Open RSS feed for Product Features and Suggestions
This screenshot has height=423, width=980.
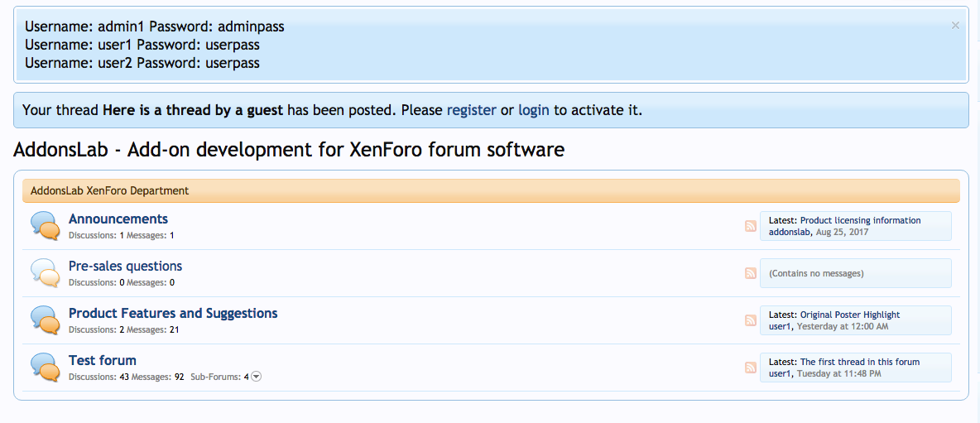click(751, 320)
